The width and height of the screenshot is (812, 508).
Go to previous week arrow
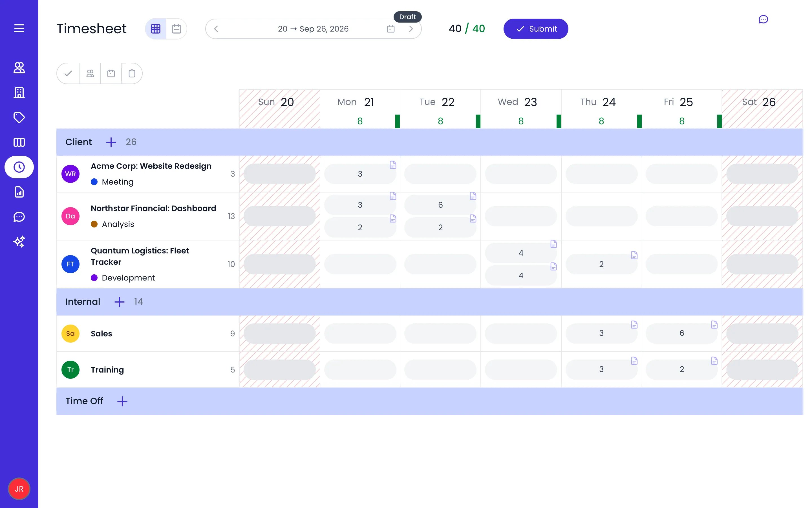tap(216, 29)
